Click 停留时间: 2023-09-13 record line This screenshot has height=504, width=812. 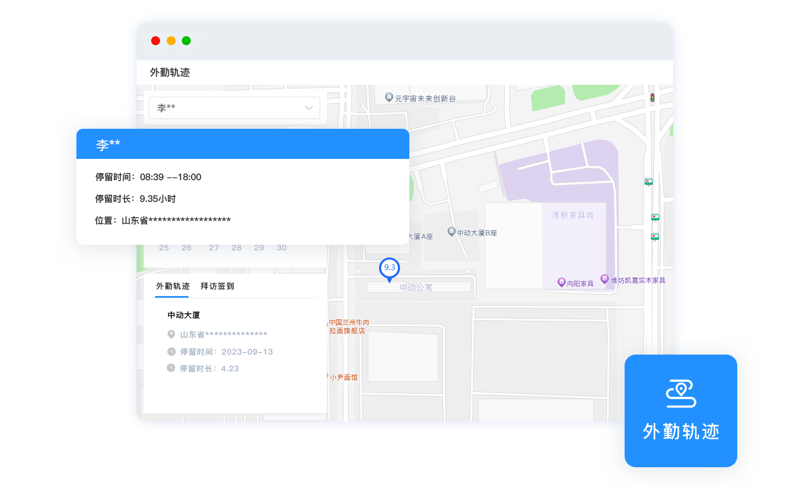coord(226,352)
